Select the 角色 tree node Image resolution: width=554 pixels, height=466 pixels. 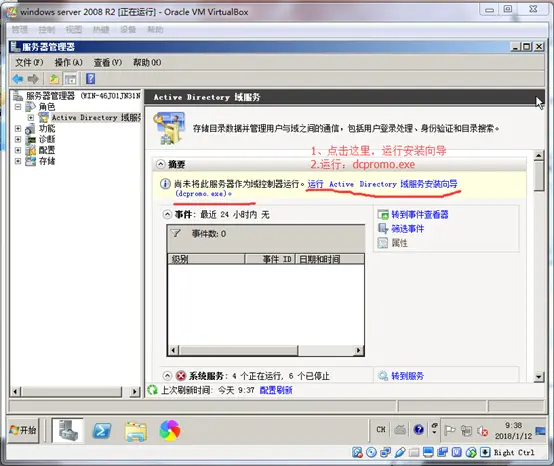[x=40, y=107]
